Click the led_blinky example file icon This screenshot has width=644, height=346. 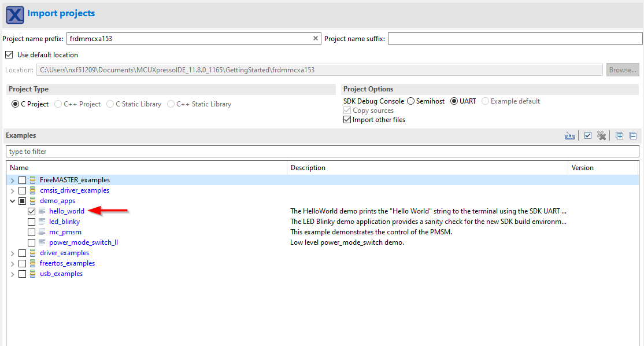[x=42, y=222]
